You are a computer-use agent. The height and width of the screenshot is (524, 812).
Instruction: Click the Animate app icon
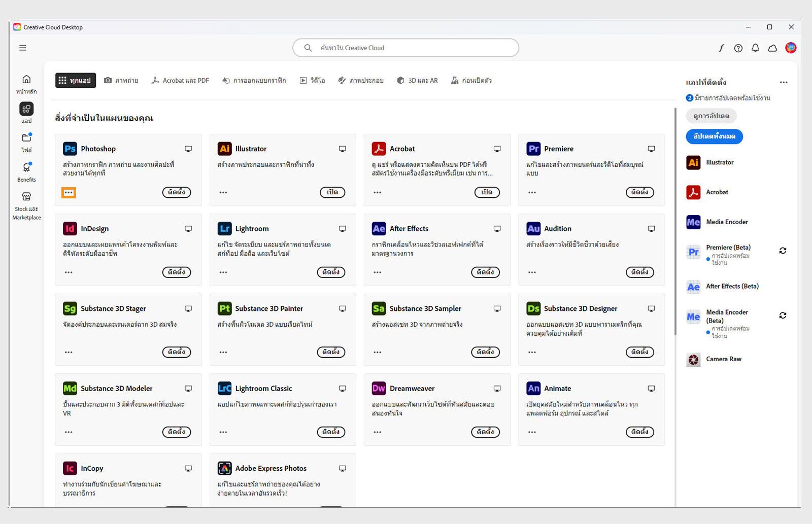pyautogui.click(x=533, y=389)
